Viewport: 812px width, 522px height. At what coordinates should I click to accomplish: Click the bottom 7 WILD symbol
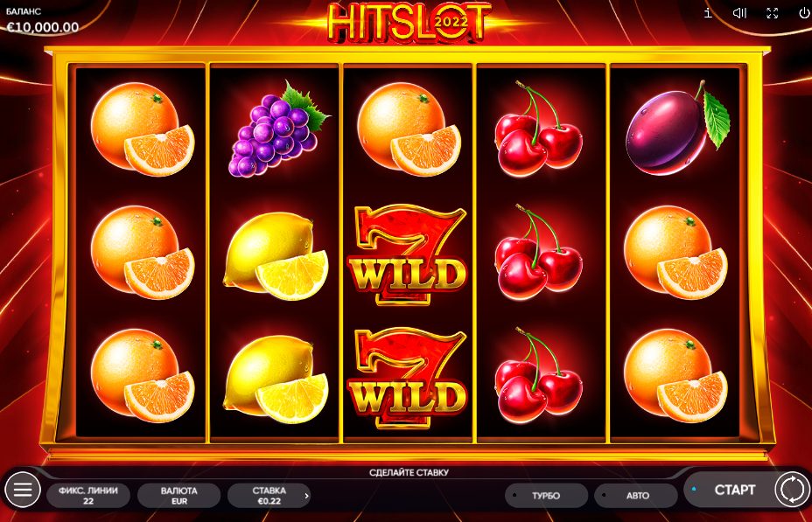[x=408, y=378]
